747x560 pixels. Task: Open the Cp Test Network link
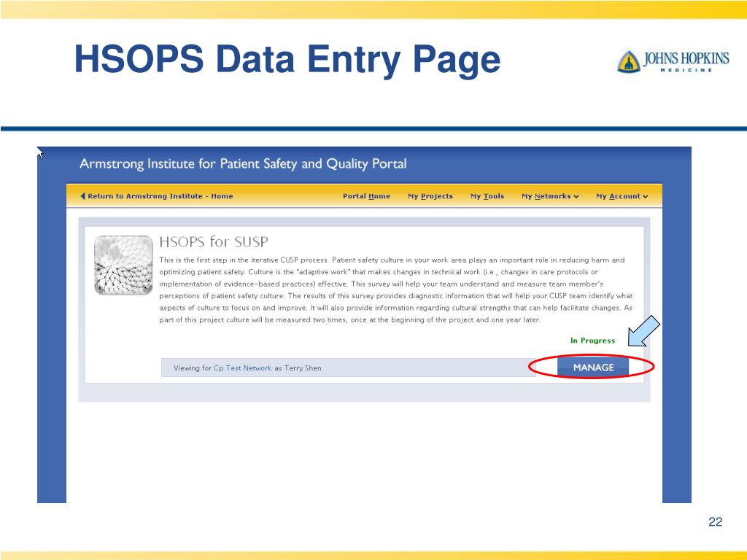pos(242,367)
